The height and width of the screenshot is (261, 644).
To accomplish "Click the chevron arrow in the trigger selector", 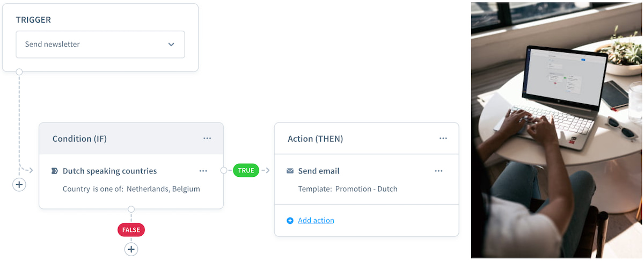I will click(171, 45).
